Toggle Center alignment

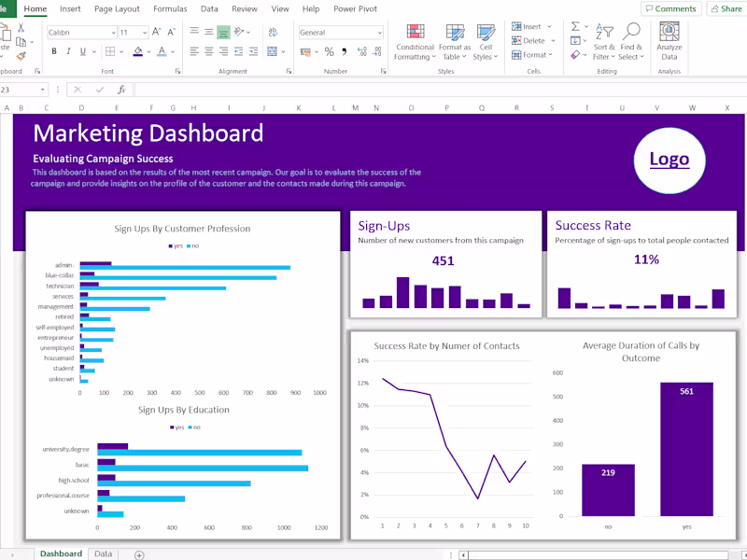(x=208, y=51)
